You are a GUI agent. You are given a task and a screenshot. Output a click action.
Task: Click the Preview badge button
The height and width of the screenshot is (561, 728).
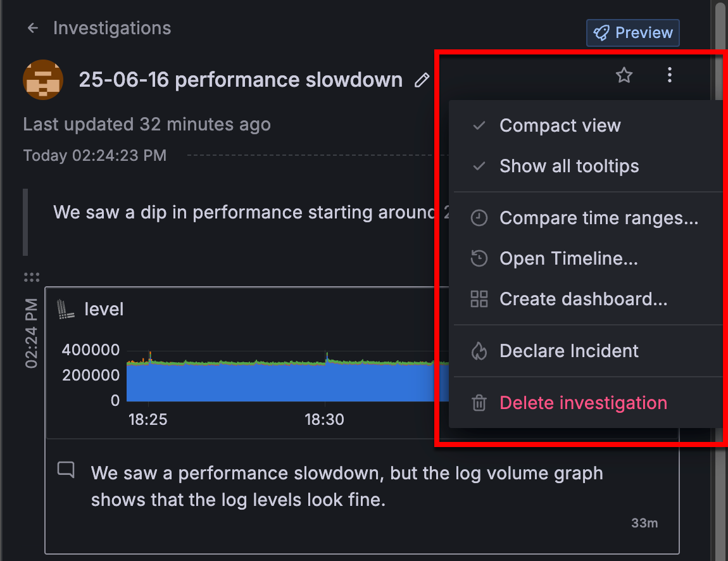click(x=633, y=33)
